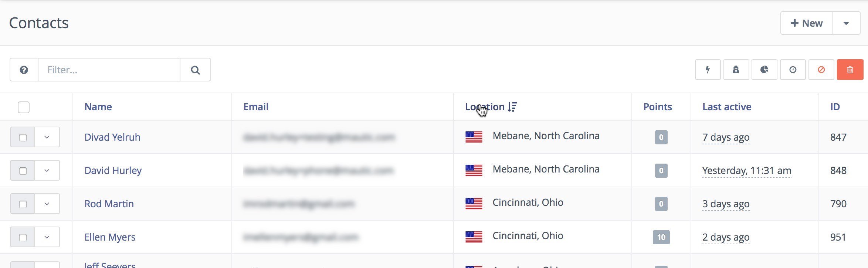Sort the list by the Points column
Viewport: 868px width, 268px height.
click(x=658, y=107)
